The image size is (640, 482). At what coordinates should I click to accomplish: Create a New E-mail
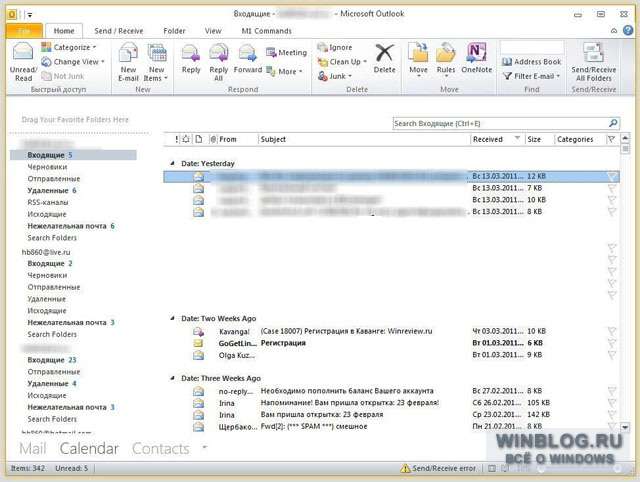coord(128,62)
